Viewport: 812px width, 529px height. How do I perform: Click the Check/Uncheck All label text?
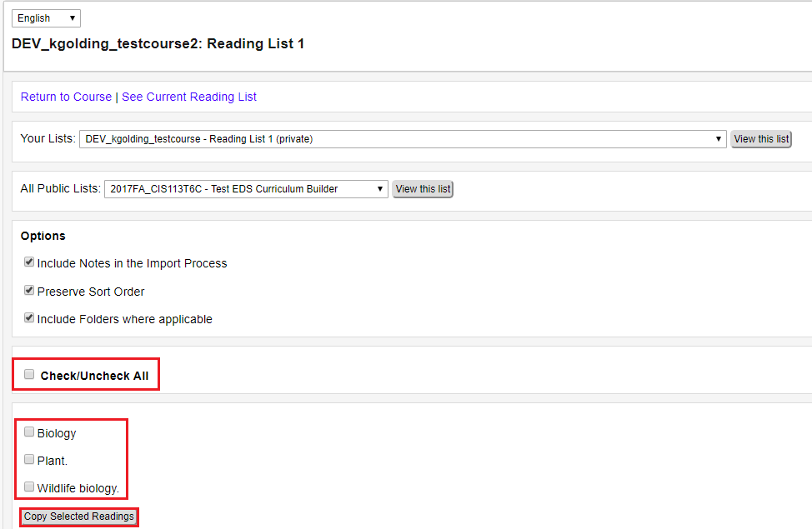click(x=94, y=376)
